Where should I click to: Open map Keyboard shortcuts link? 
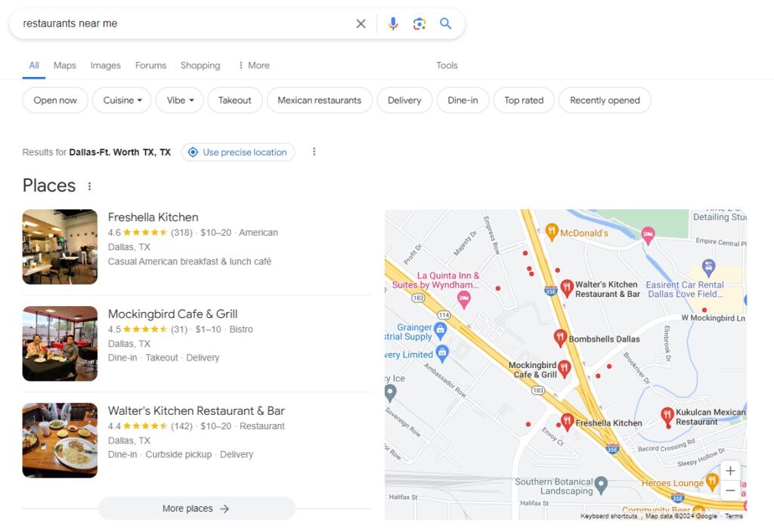pyautogui.click(x=608, y=515)
